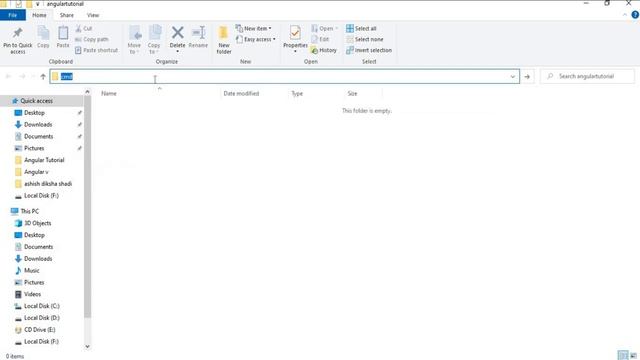Open the Move to dropdown
This screenshot has height=360, width=640.
pos(134,40)
